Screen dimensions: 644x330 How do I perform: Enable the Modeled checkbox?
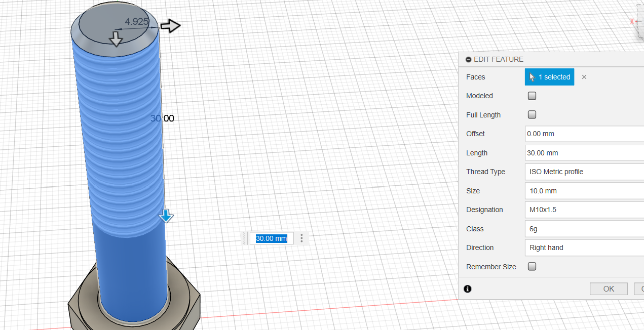[x=532, y=96]
